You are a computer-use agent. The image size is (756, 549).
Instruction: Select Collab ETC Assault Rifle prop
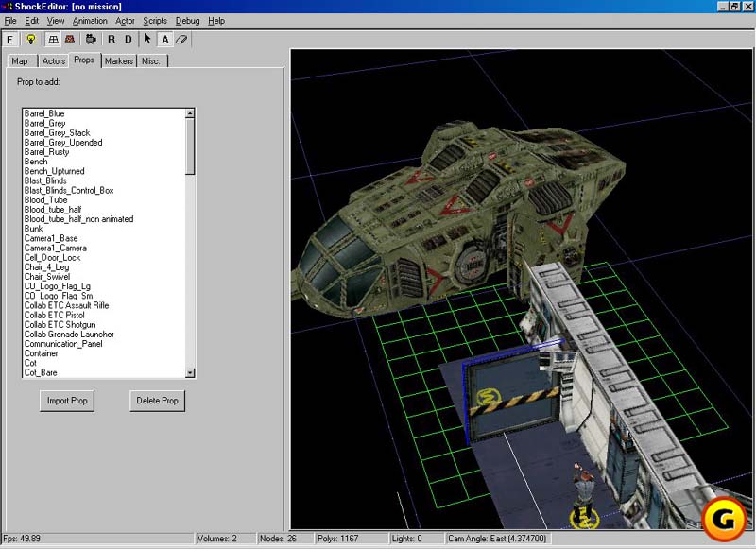tap(66, 305)
